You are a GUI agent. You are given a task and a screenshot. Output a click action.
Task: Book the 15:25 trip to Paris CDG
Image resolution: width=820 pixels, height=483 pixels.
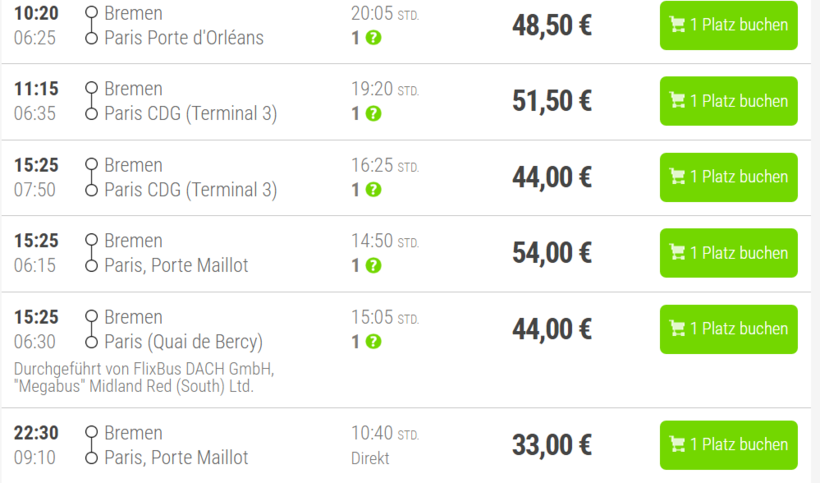[x=728, y=177]
